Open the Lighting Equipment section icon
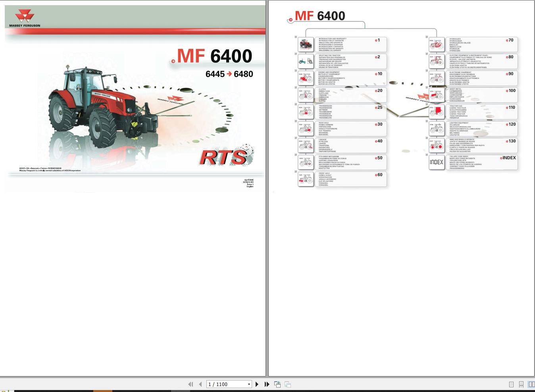This screenshot has height=392, width=535. pyautogui.click(x=437, y=129)
